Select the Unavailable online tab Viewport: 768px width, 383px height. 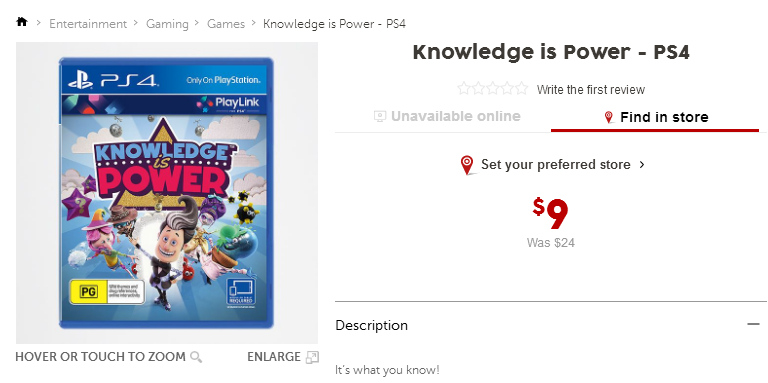[x=446, y=116]
